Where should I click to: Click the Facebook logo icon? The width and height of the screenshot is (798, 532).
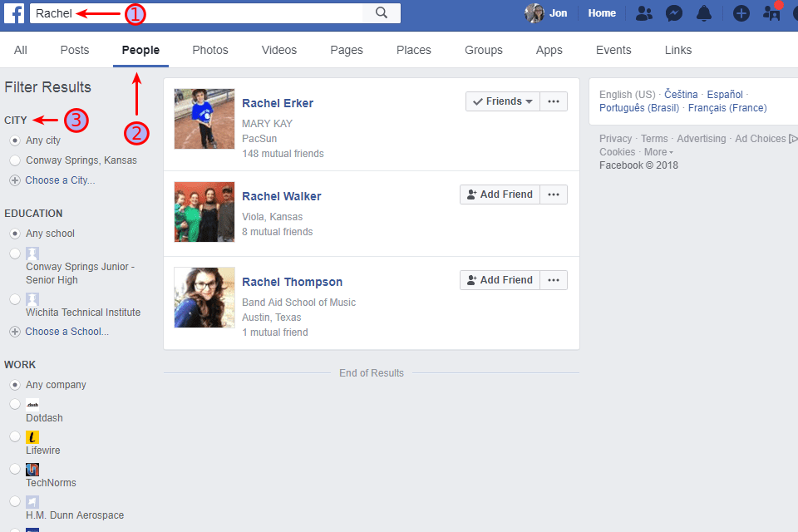click(x=14, y=13)
